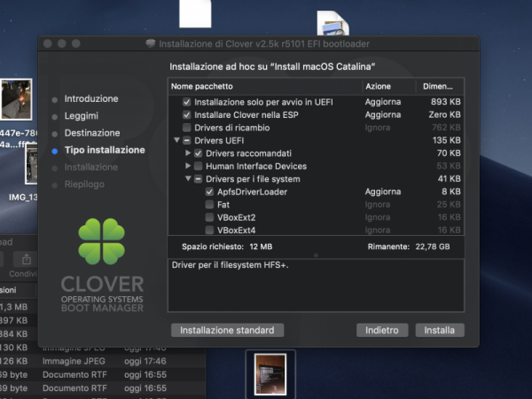The image size is (532, 399).
Task: Click the Clover package icon in title bar
Action: (x=151, y=43)
